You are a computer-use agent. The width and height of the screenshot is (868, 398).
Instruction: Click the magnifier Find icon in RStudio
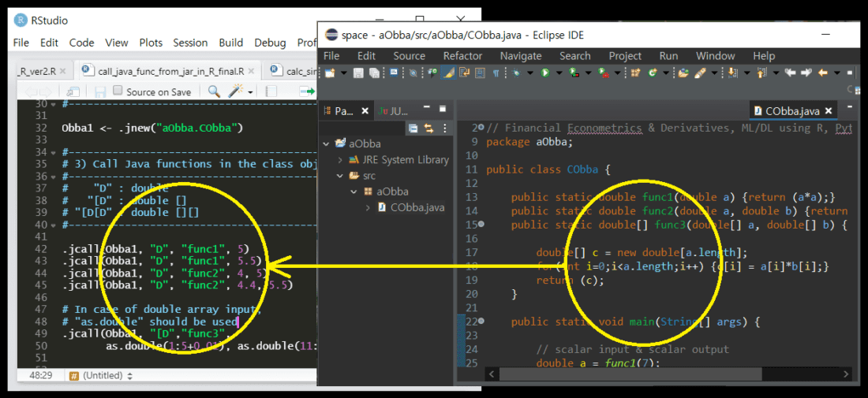(213, 91)
